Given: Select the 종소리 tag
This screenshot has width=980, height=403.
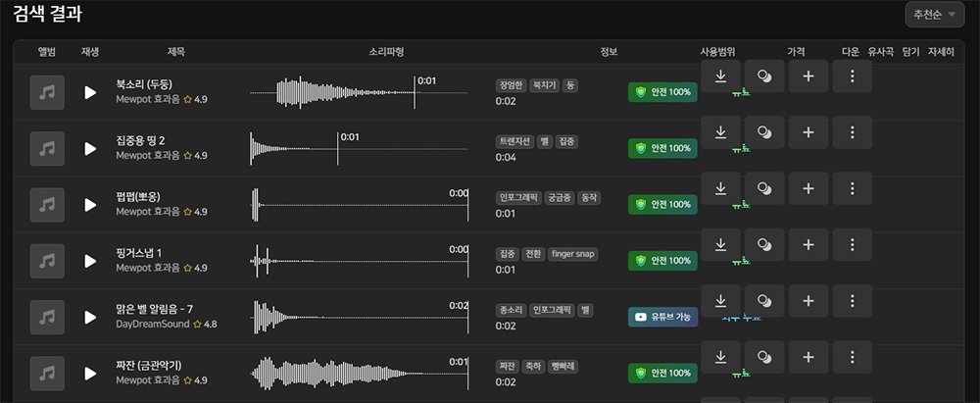Looking at the screenshot, I should 511,311.
